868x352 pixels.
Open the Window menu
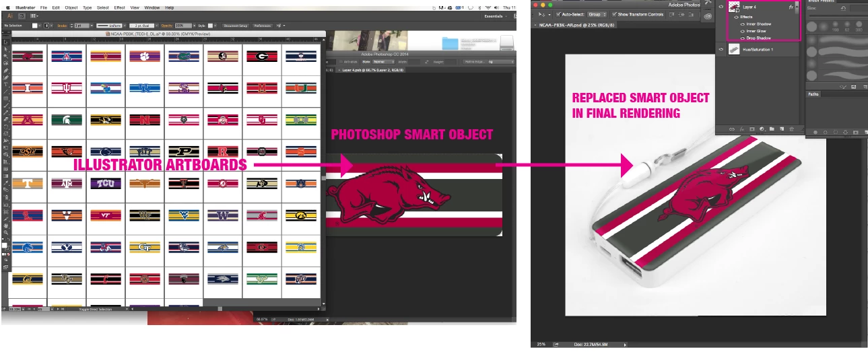pos(152,7)
